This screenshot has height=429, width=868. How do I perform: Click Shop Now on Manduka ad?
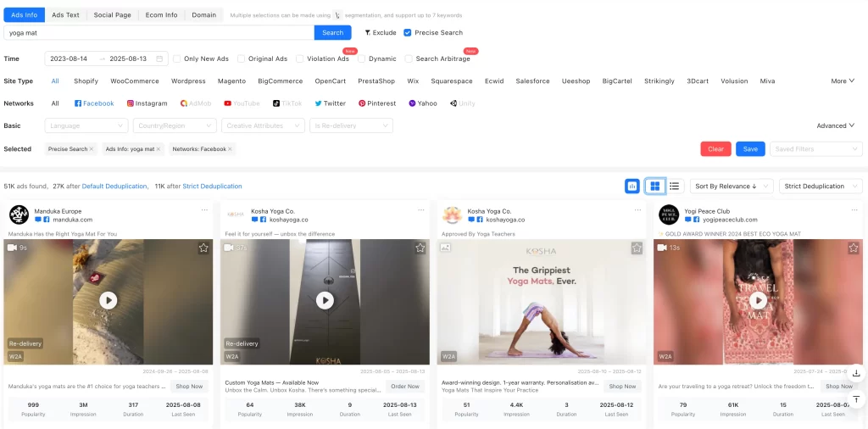pyautogui.click(x=189, y=387)
